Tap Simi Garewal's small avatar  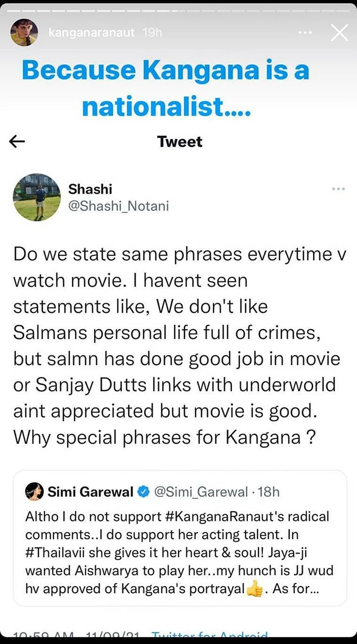[x=35, y=491]
